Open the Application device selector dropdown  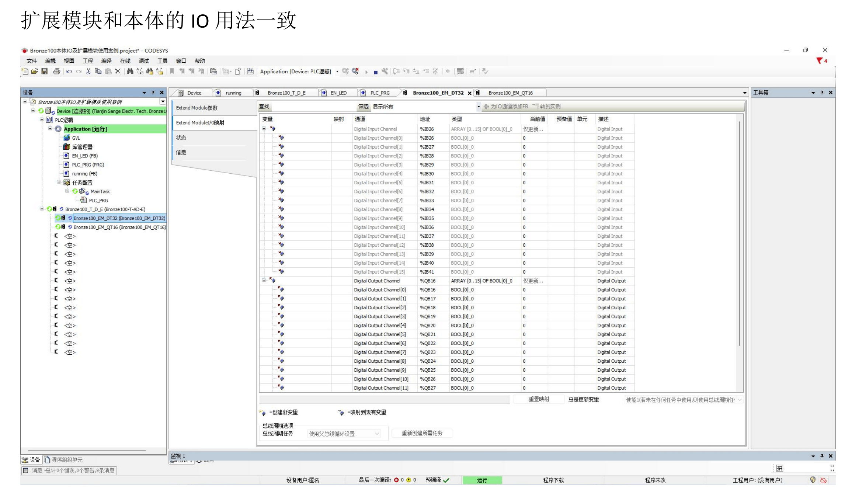coord(337,72)
